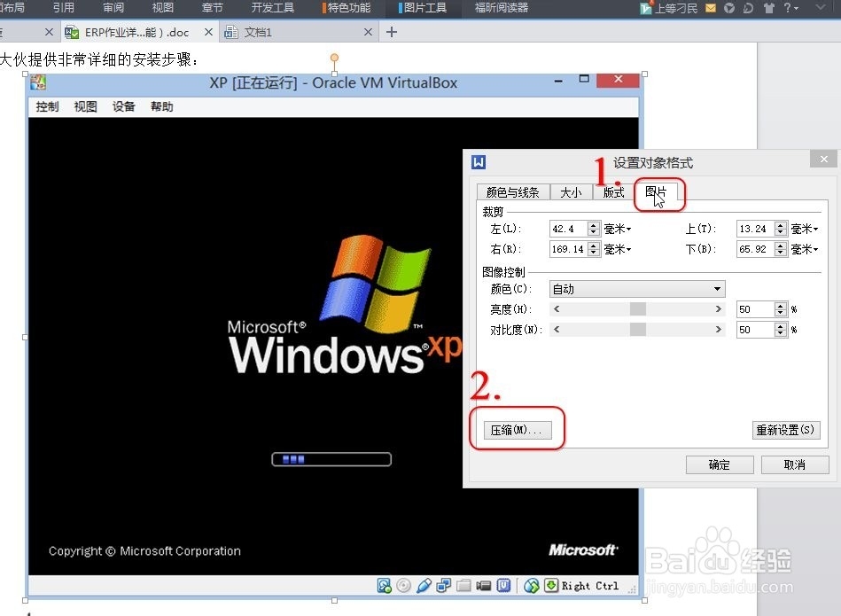The width and height of the screenshot is (841, 616).
Task: Click the doc file icon on ERP tab
Action: [72, 33]
